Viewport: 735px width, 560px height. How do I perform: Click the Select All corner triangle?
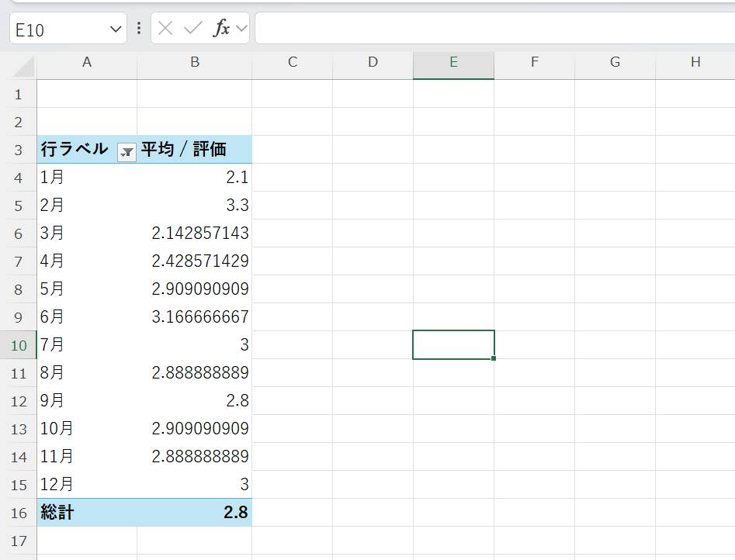[23, 67]
